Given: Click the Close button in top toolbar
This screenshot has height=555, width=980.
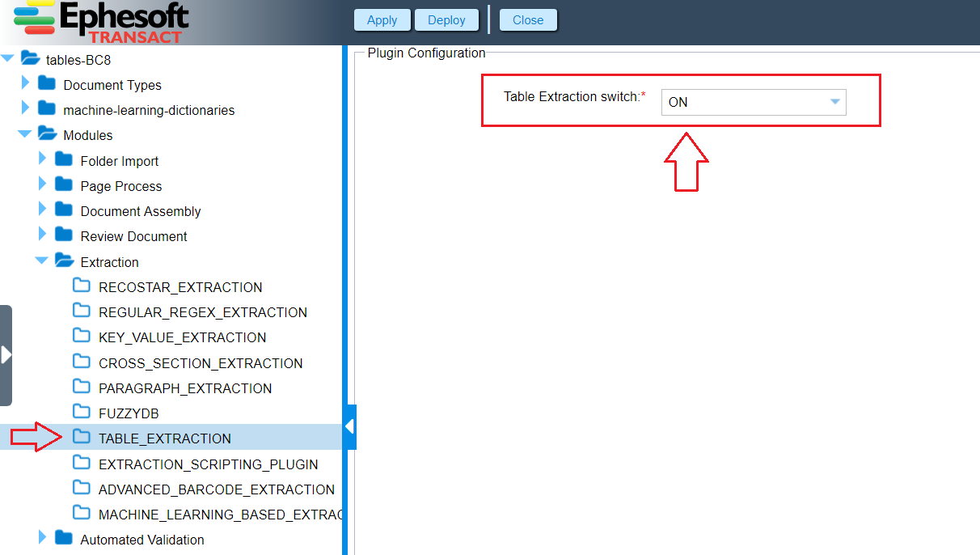Looking at the screenshot, I should 528,20.
